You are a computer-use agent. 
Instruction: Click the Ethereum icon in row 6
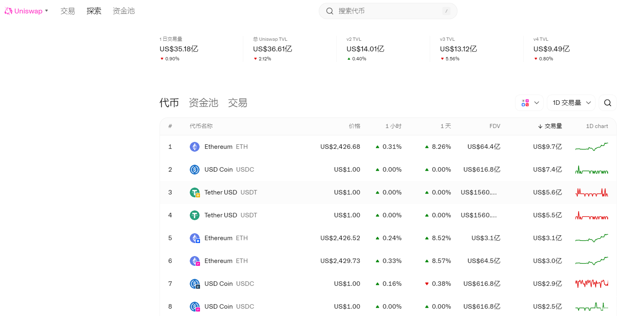coord(195,261)
